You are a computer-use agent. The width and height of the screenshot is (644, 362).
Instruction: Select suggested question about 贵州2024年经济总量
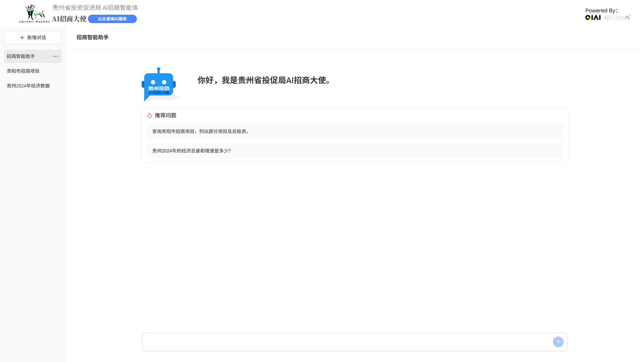click(x=355, y=151)
